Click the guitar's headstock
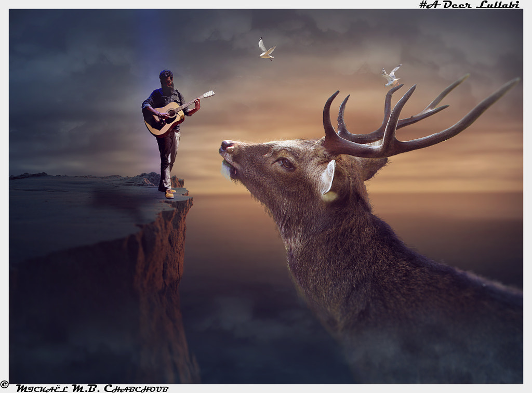 coord(208,94)
